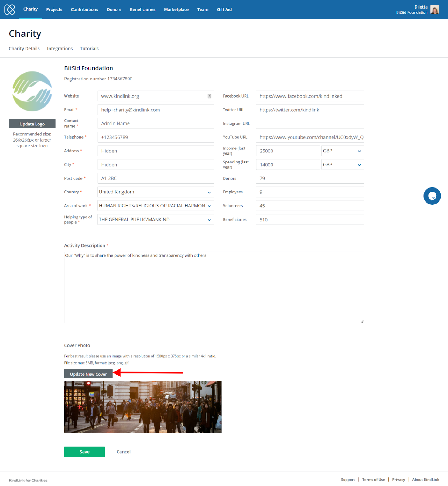This screenshot has height=486, width=448.
Task: Click the user name Diletta
Action: pyautogui.click(x=421, y=7)
